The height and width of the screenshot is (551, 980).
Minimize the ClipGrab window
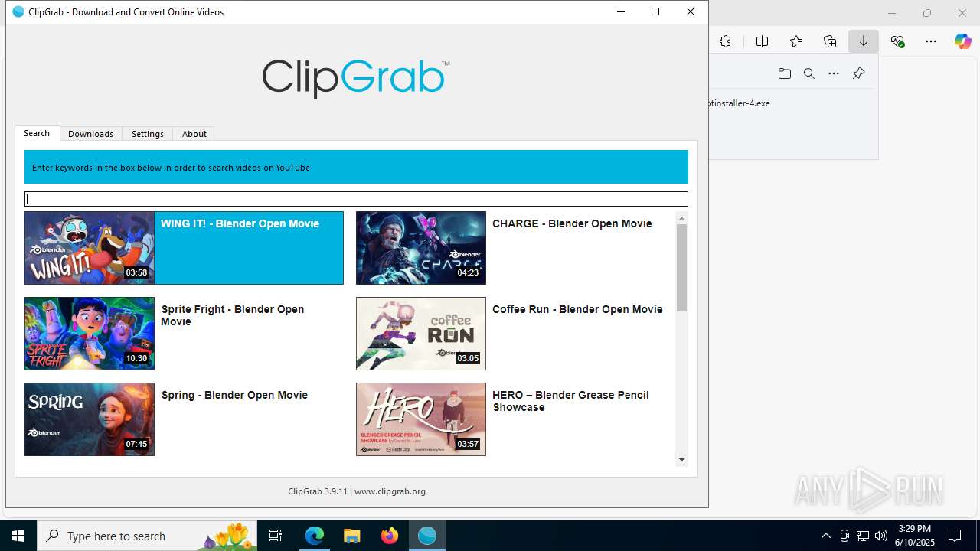tap(621, 11)
